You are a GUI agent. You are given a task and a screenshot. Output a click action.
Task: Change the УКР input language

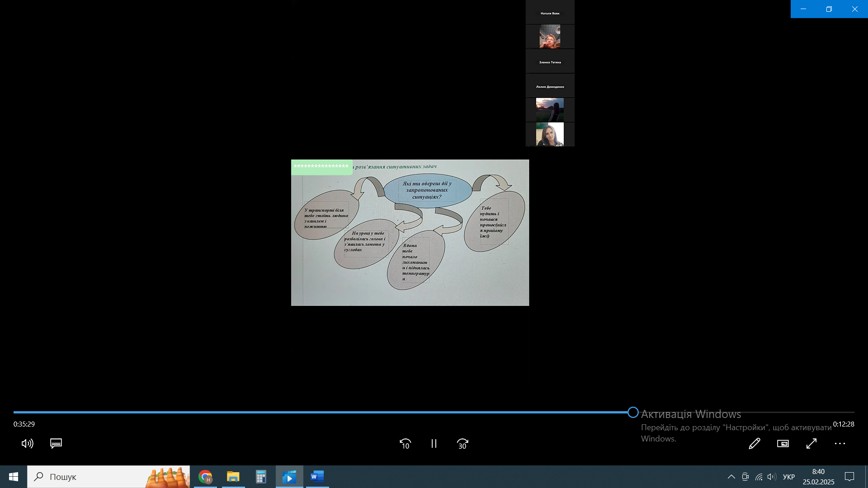pos(789,477)
